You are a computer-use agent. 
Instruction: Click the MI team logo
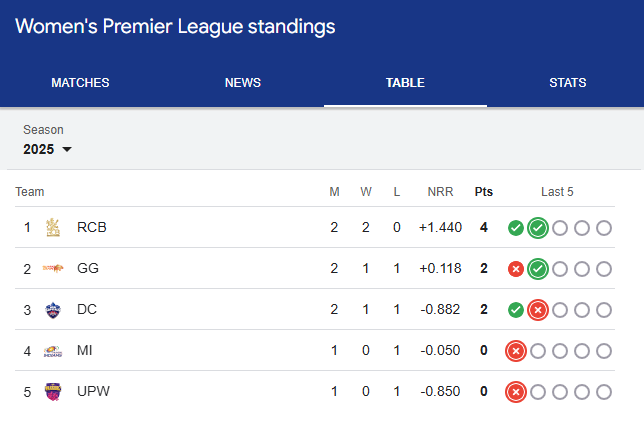pos(53,351)
